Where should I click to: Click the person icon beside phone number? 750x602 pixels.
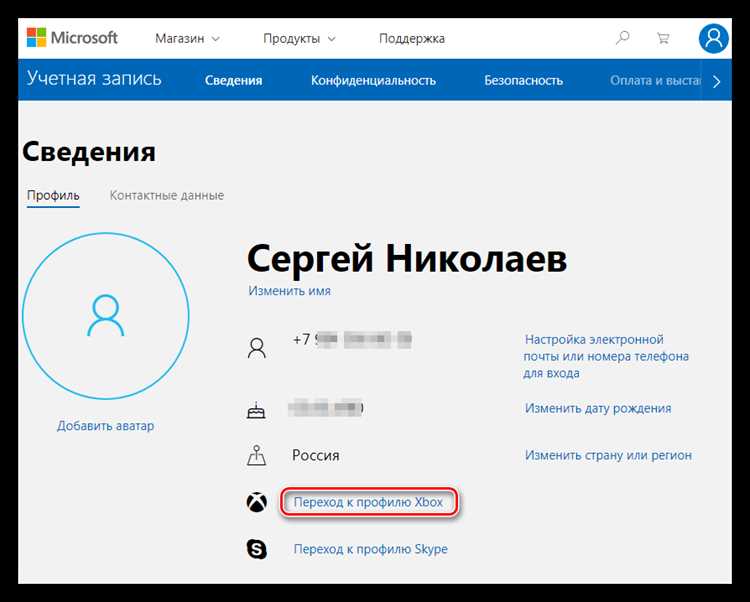(x=256, y=348)
